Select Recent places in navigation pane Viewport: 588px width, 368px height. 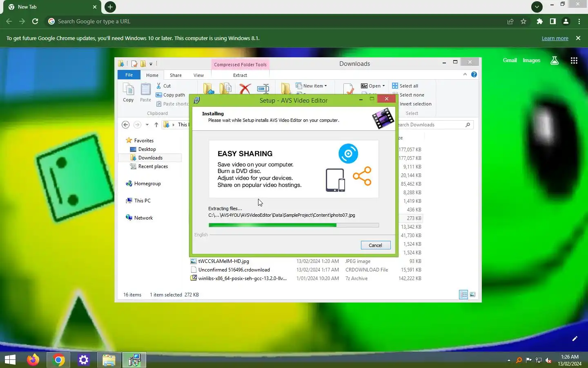pyautogui.click(x=149, y=166)
